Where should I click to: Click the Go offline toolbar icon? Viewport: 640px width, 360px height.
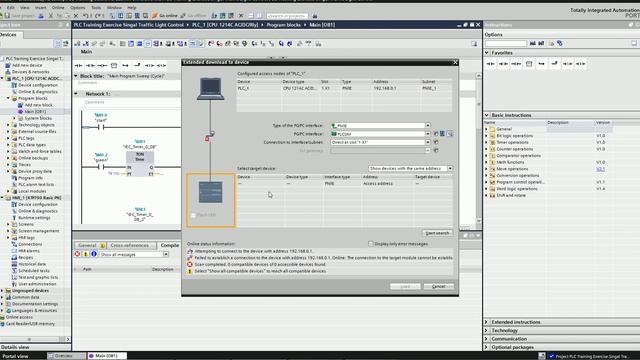(x=183, y=16)
